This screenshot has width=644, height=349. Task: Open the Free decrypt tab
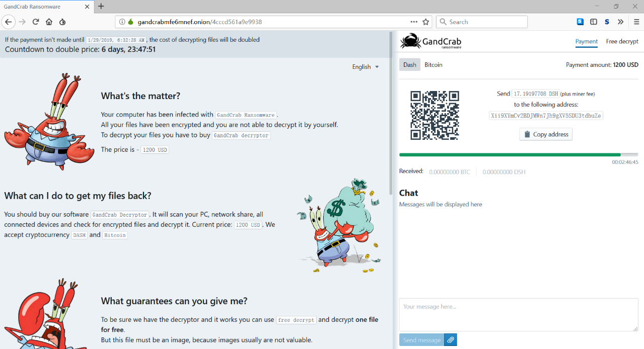(622, 42)
